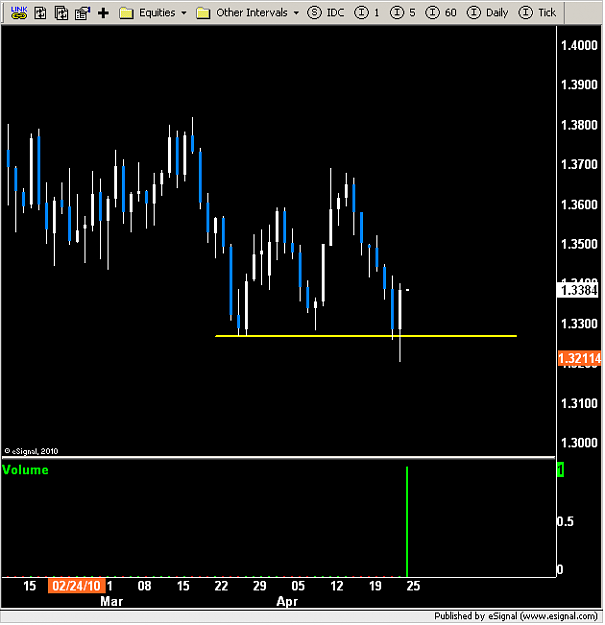Click the circled I icon beside Tick

tap(525, 13)
